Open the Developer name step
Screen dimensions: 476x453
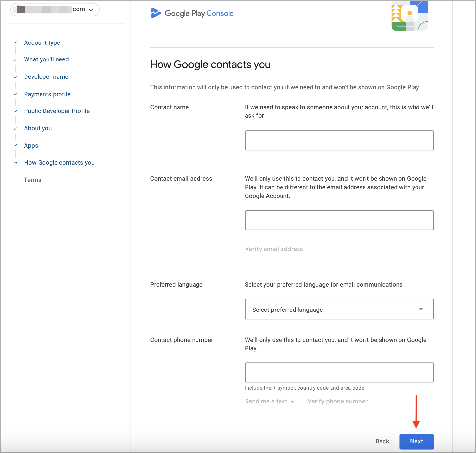[x=46, y=77]
